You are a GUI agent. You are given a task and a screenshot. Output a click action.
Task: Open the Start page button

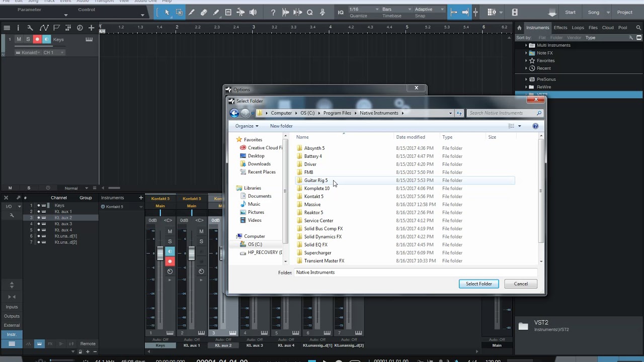(570, 12)
